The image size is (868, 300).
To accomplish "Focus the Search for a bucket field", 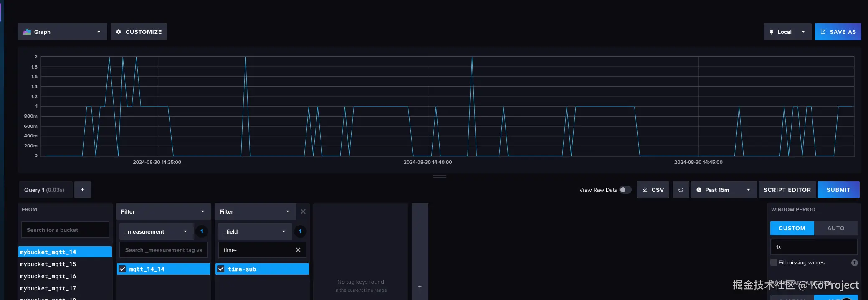I will pos(65,230).
